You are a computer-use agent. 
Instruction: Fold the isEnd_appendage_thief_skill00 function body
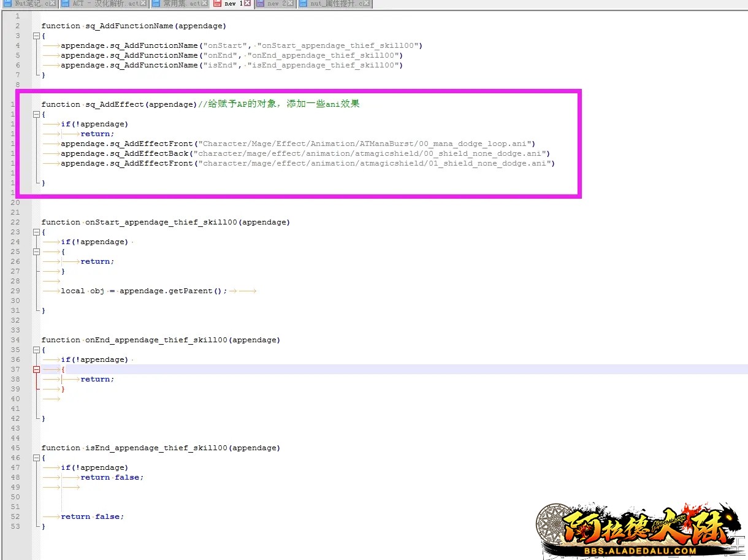[x=36, y=458]
